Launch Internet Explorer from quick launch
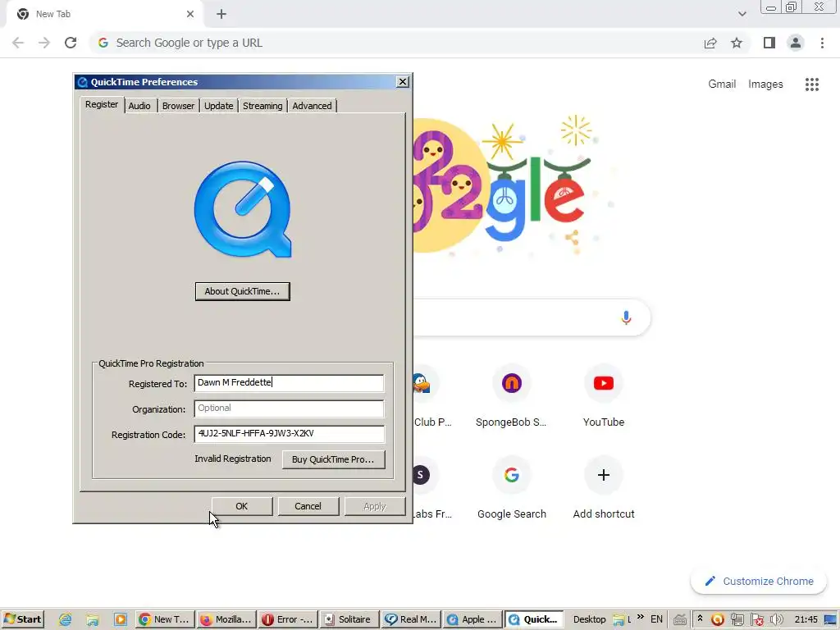The image size is (840, 630). (x=66, y=620)
